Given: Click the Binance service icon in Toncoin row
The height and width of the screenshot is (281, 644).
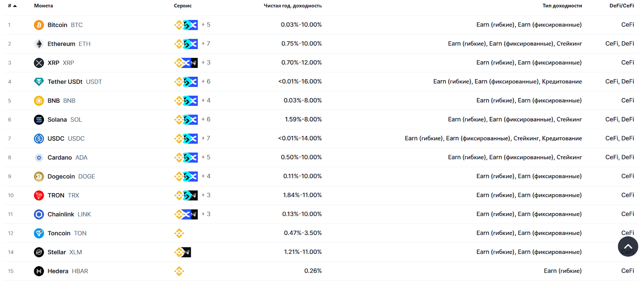Looking at the screenshot, I should coord(179,233).
